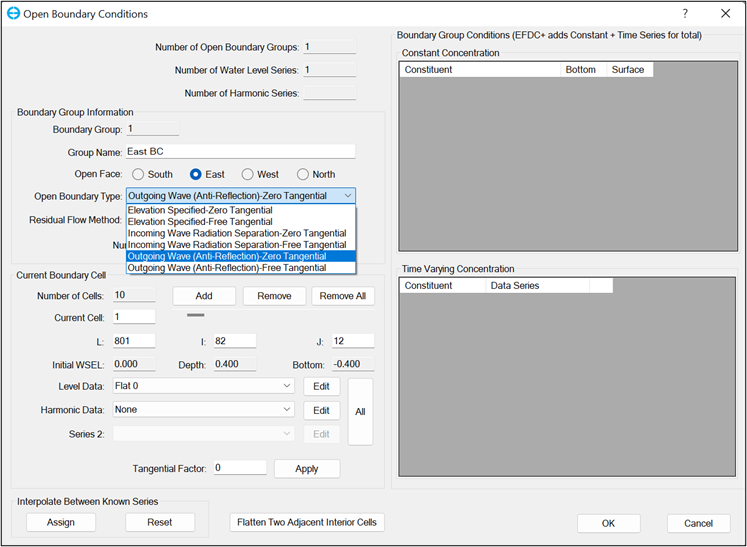Select Outgoing Wave (Anti-Reflection)-Free Tangential

coord(226,268)
